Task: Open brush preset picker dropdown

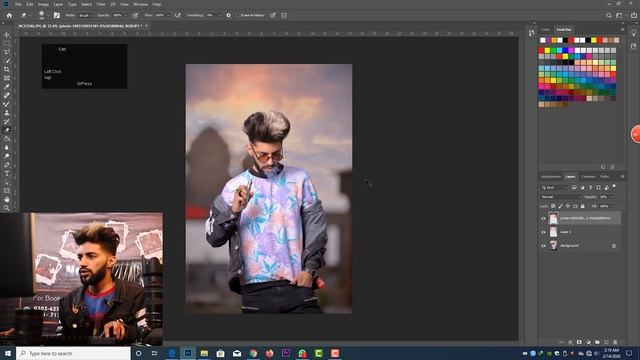Action: (x=48, y=15)
